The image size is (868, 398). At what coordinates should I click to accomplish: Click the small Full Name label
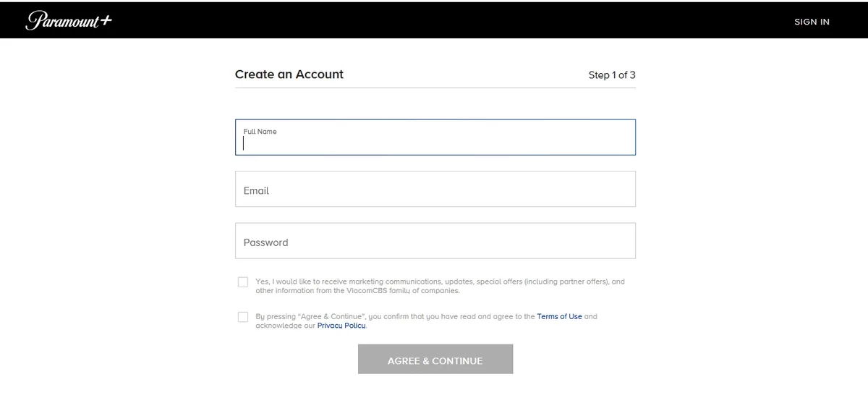click(260, 132)
